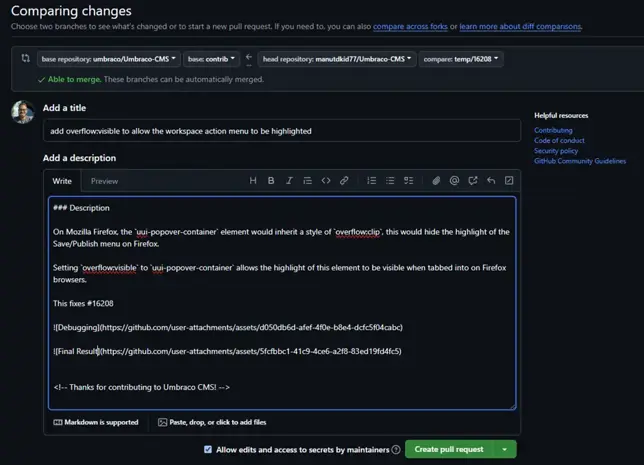Open the compare across forks link

[x=410, y=27]
